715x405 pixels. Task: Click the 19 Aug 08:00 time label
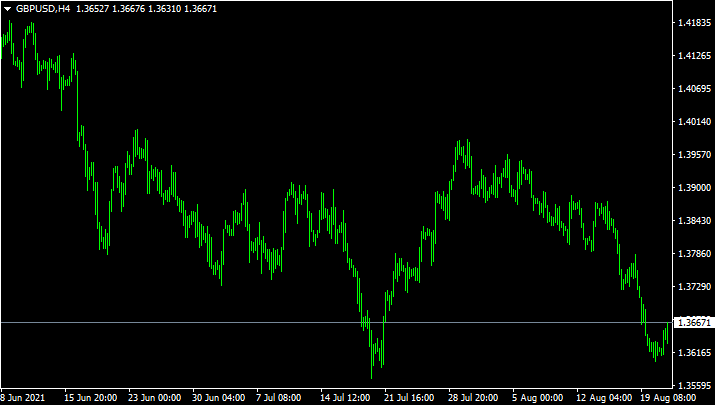coord(668,398)
